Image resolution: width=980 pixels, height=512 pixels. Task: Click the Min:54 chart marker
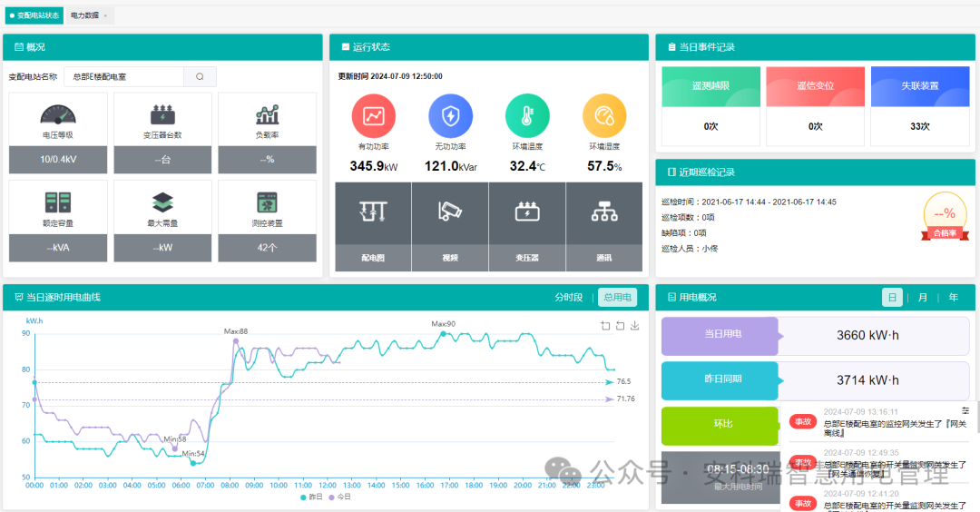tap(193, 463)
